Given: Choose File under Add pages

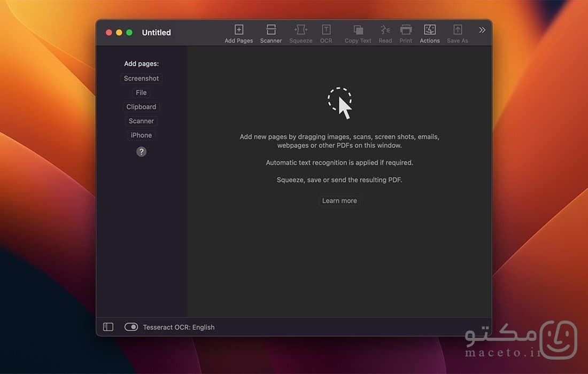Looking at the screenshot, I should point(141,92).
